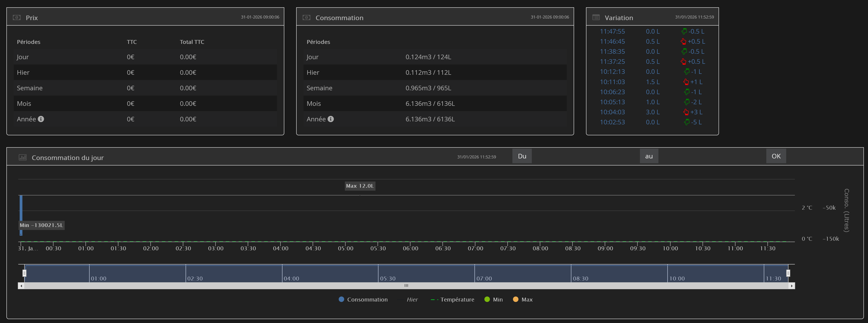Click the chart scrollbar left arrow
This screenshot has height=323, width=868.
(x=21, y=286)
